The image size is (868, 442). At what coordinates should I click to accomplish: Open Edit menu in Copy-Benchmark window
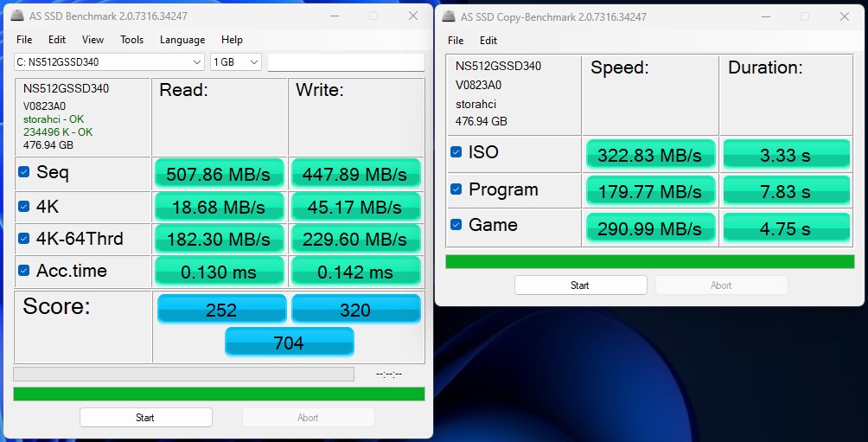pyautogui.click(x=488, y=41)
